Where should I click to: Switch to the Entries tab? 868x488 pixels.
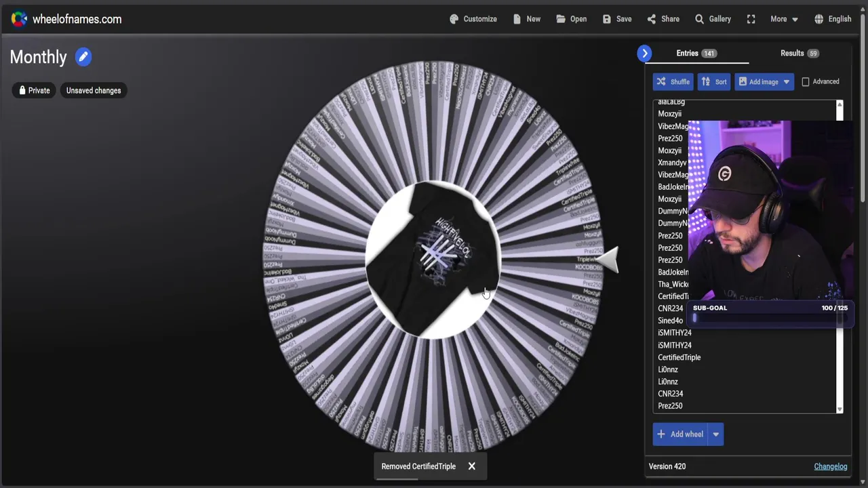(x=696, y=53)
